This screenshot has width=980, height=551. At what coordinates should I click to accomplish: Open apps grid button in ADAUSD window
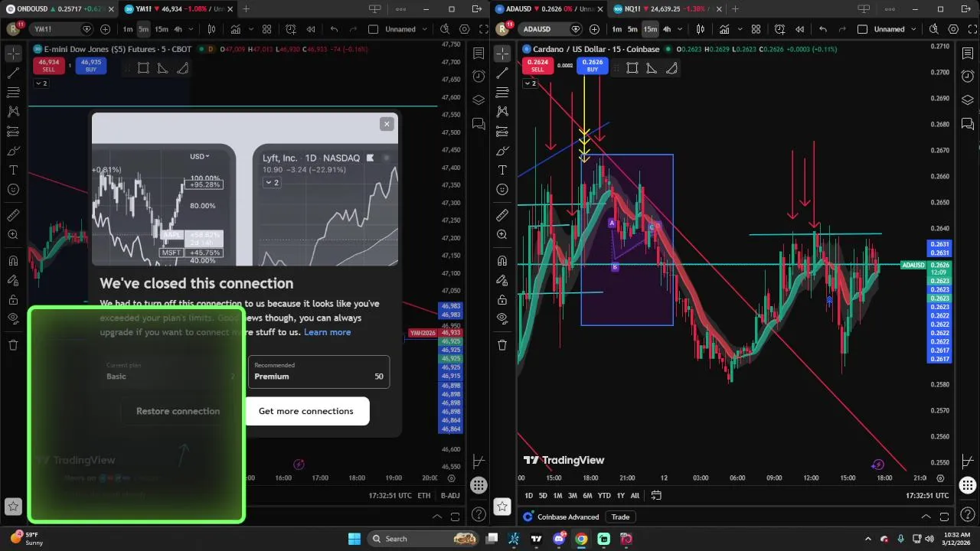pos(968,485)
